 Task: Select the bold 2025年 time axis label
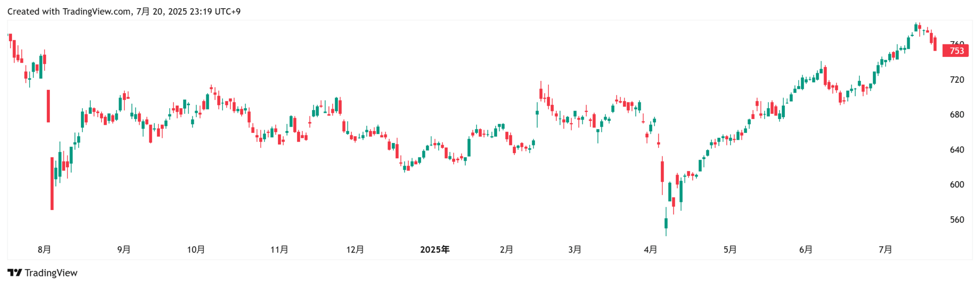(x=434, y=250)
